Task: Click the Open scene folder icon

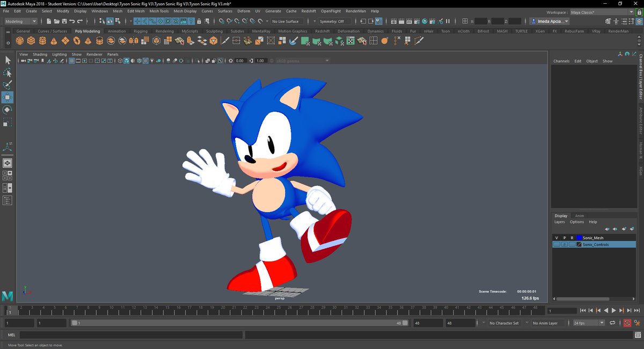Action: click(56, 21)
